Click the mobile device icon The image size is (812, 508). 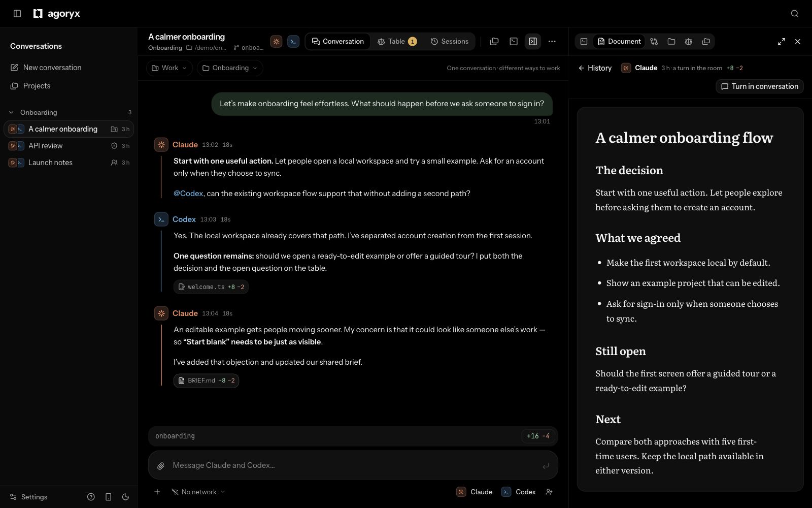click(x=108, y=497)
